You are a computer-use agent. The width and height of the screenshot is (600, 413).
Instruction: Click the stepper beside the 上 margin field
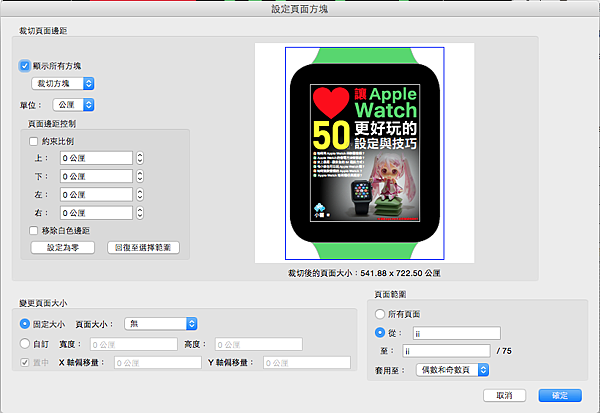point(140,158)
